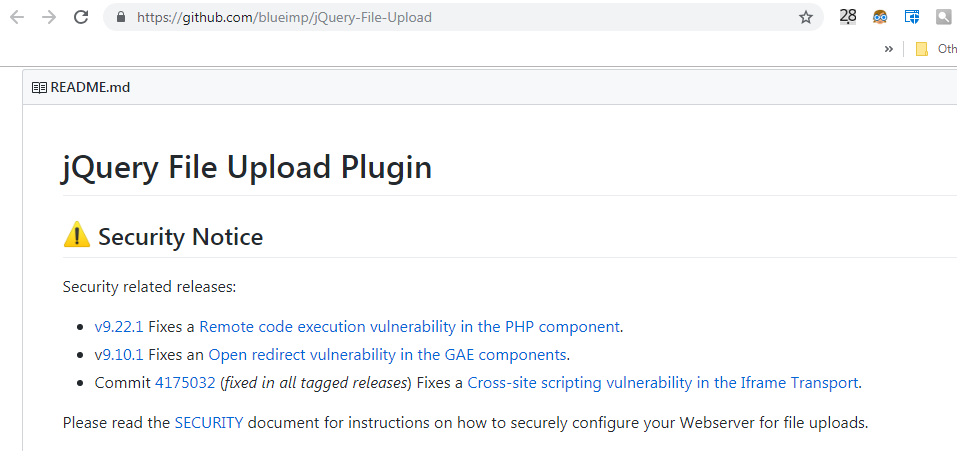Open Cross-site scripting vulnerability Iframe Transport link

[x=663, y=383]
